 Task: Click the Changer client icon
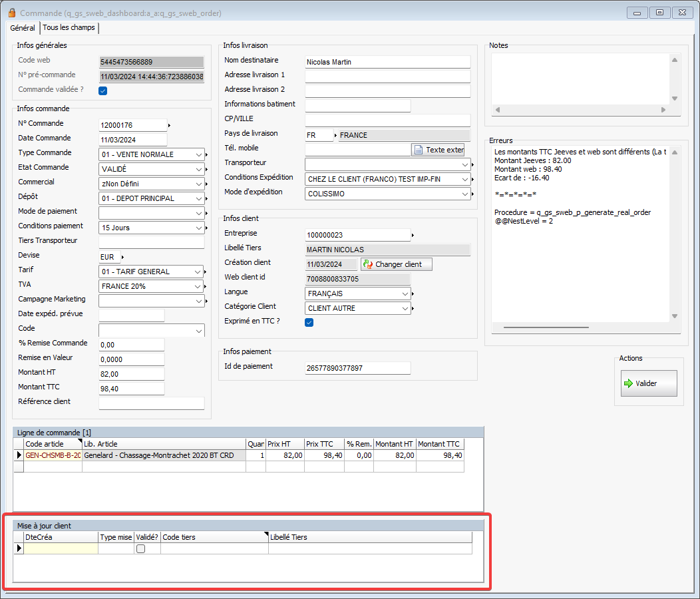click(367, 264)
